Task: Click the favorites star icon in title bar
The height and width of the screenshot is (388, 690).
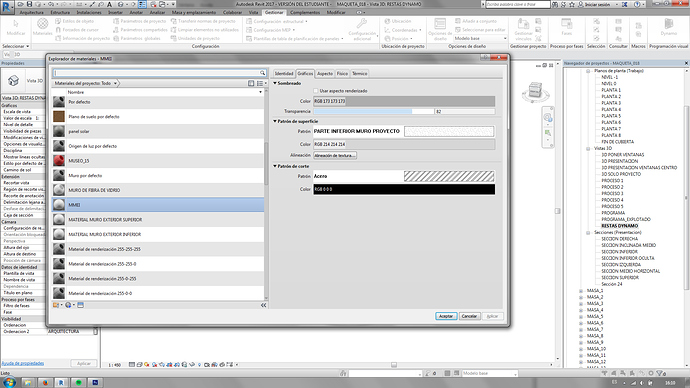Action: coord(572,4)
